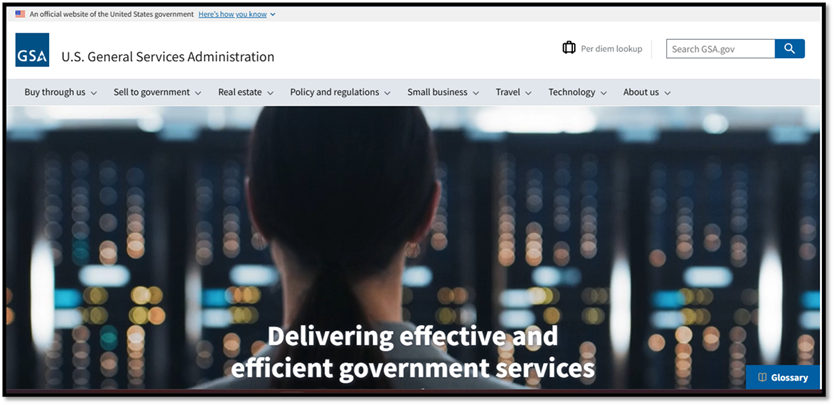Click the U.S. General Services Administration title
This screenshot has height=405, width=834.
tap(168, 56)
